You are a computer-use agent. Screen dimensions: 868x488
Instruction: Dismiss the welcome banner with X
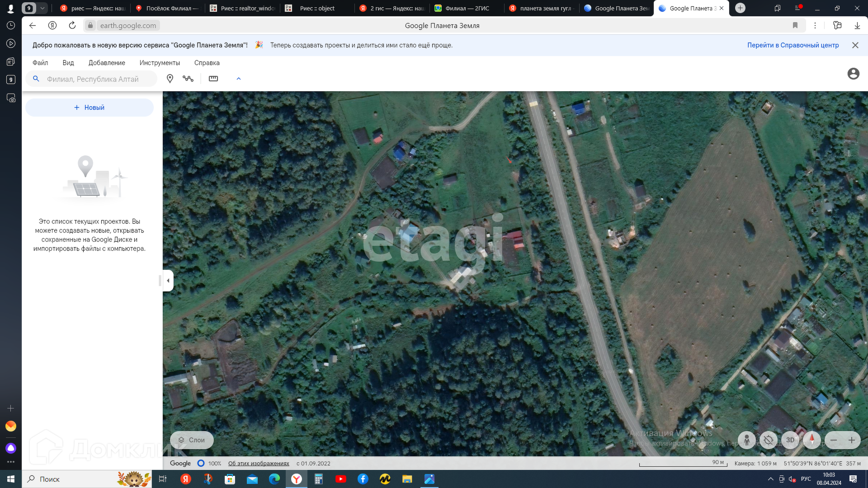pyautogui.click(x=855, y=45)
